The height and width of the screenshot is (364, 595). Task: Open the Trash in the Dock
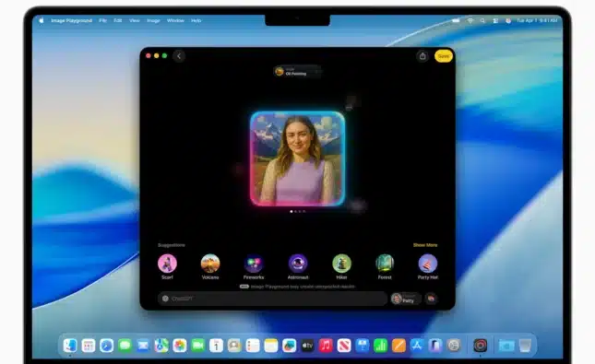[x=525, y=346]
